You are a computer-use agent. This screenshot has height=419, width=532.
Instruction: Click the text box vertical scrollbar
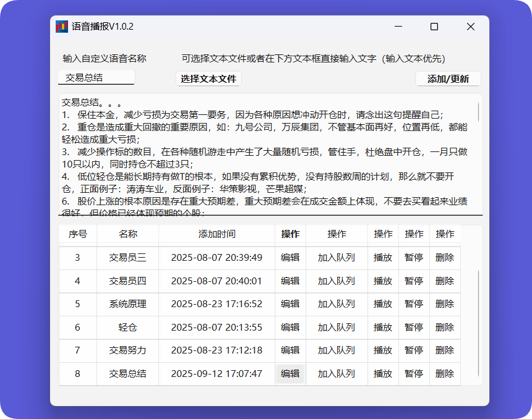tap(479, 112)
